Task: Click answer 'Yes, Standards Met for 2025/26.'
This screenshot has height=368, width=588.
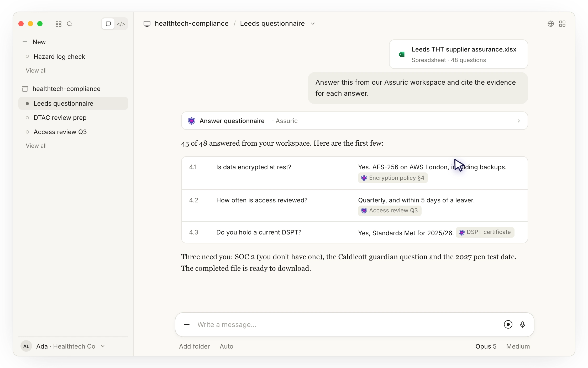Action: [406, 233]
